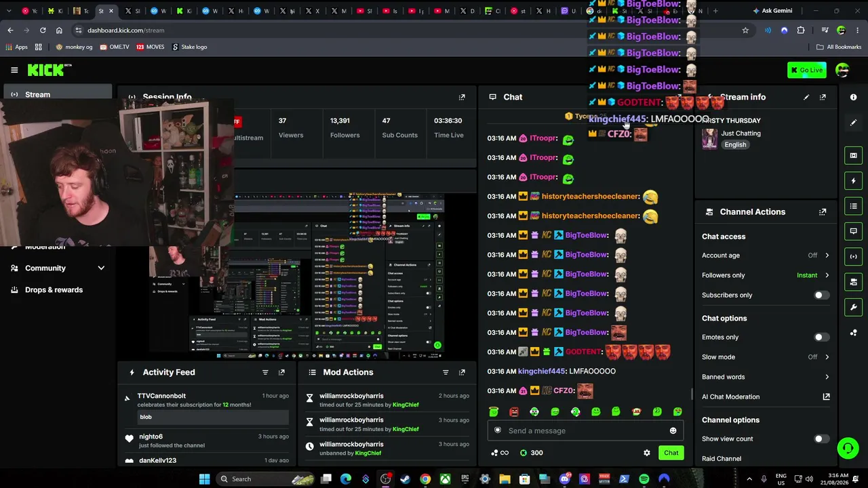Viewport: 868px width, 488px height.
Task: Filter the Mod Actions list
Action: [446, 372]
